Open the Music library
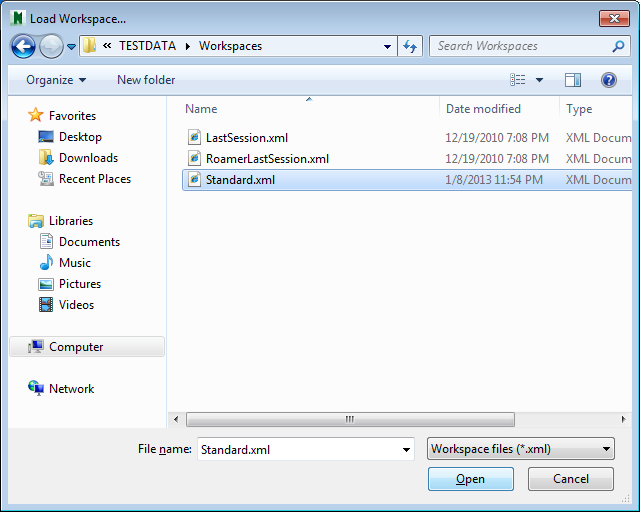 point(75,263)
